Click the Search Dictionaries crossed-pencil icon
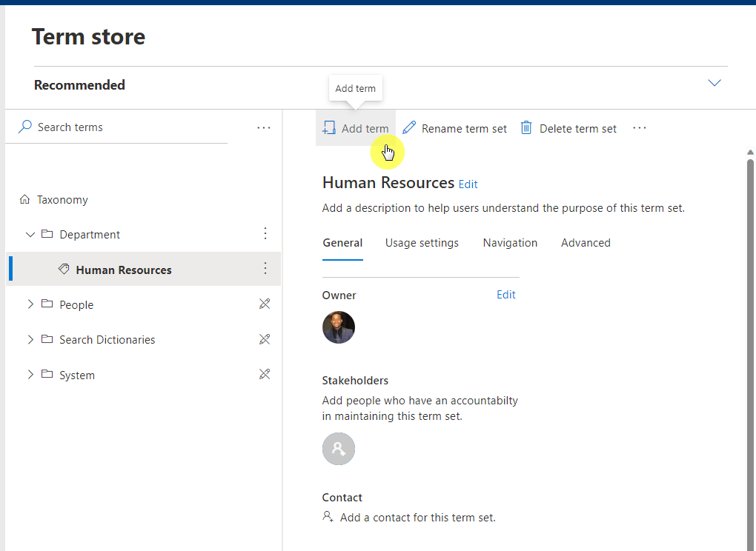 (x=265, y=339)
